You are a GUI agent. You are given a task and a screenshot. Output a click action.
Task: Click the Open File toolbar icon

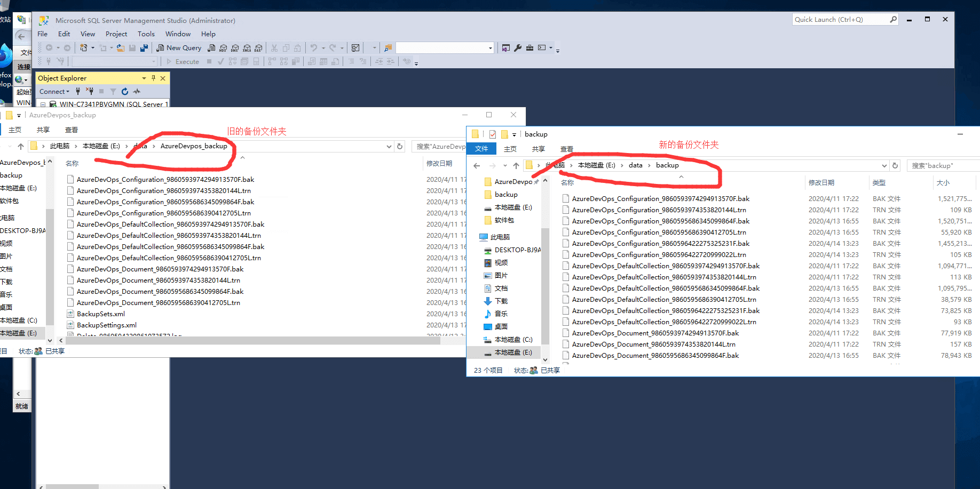point(121,48)
